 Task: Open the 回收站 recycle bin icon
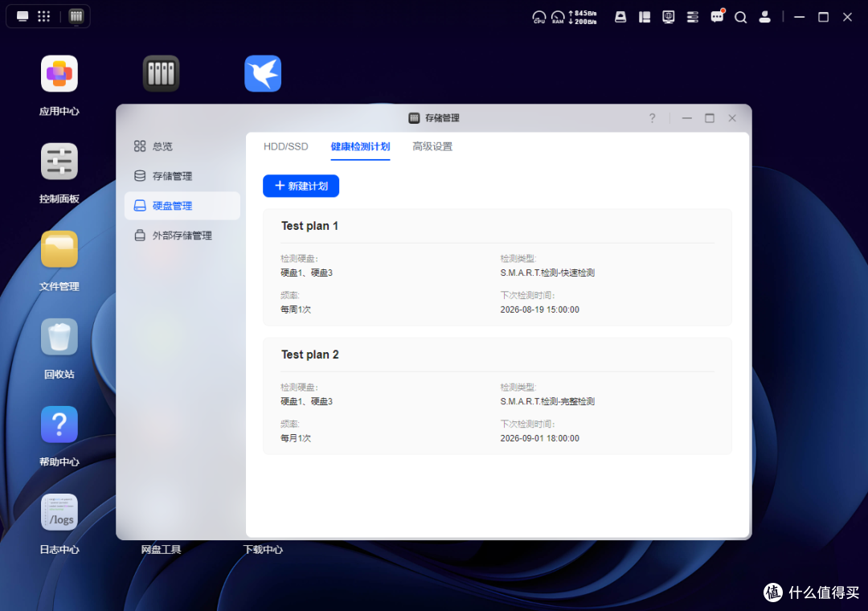pyautogui.click(x=59, y=336)
